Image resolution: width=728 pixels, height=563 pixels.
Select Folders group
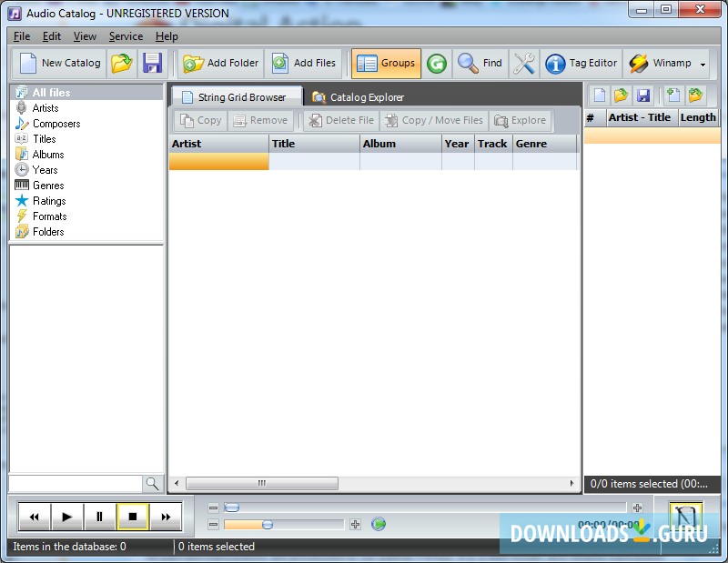click(48, 232)
